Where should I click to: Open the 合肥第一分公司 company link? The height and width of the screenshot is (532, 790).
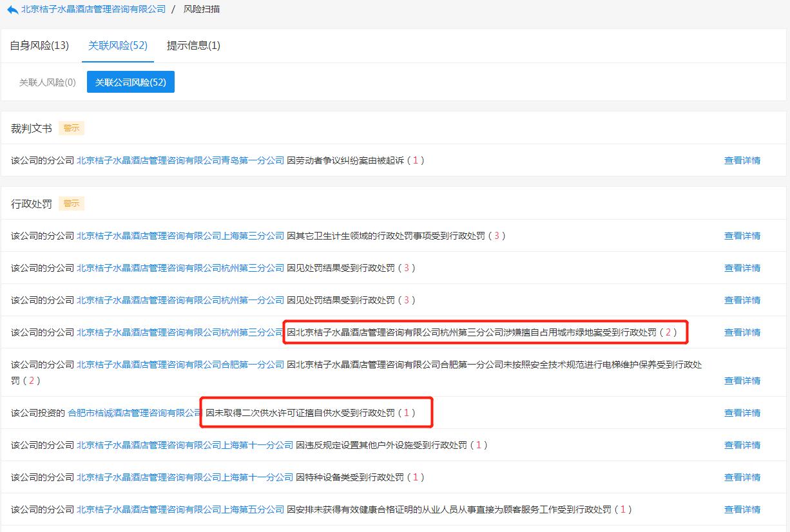(x=180, y=365)
